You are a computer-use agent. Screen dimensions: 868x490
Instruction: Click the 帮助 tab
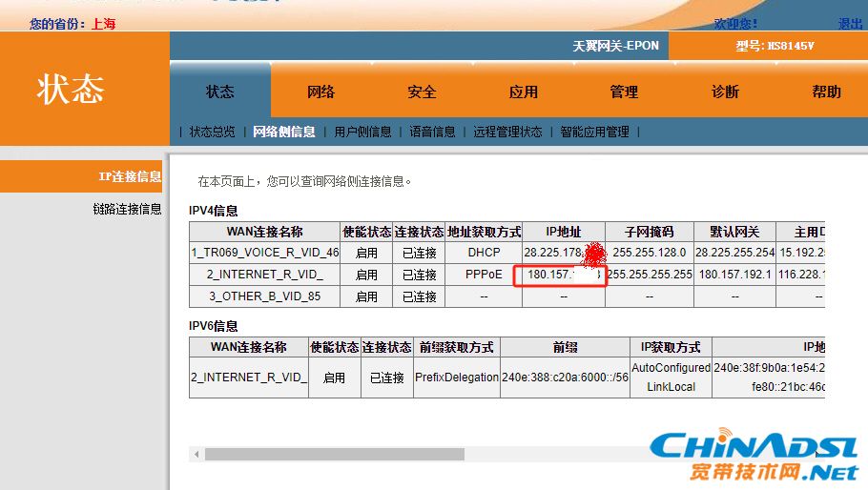pyautogui.click(x=826, y=92)
